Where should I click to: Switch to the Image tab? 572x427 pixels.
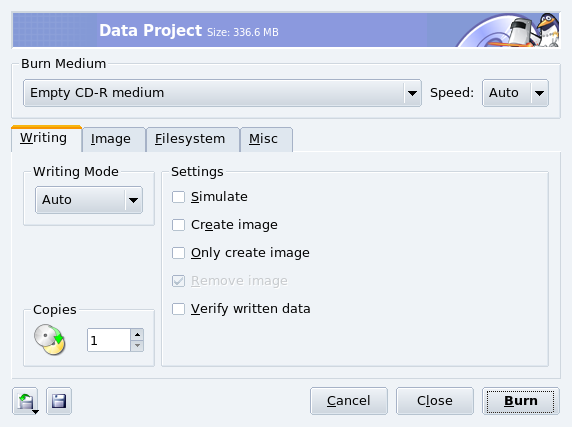pos(113,139)
